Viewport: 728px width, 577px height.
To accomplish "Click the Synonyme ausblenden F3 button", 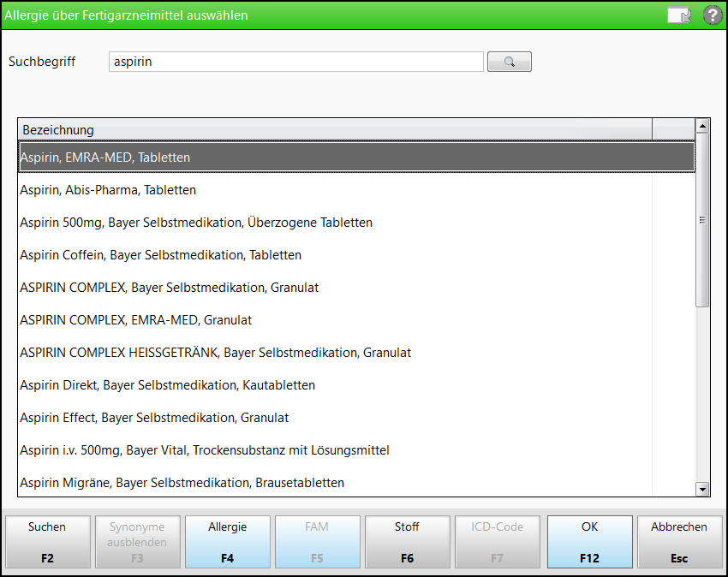I will (138, 542).
